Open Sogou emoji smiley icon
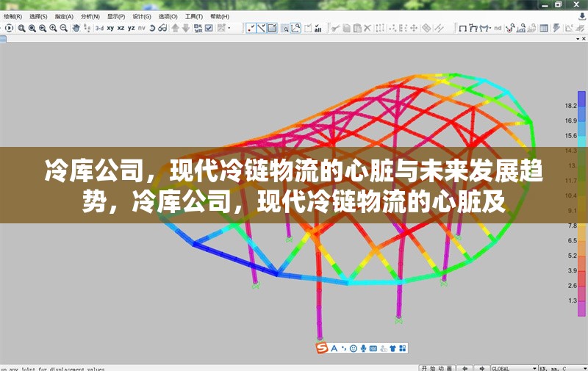This screenshot has width=588, height=371. (354, 348)
